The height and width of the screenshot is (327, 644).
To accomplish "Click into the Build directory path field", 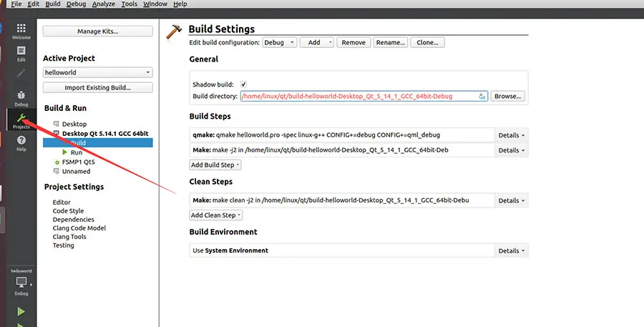I will pyautogui.click(x=364, y=96).
